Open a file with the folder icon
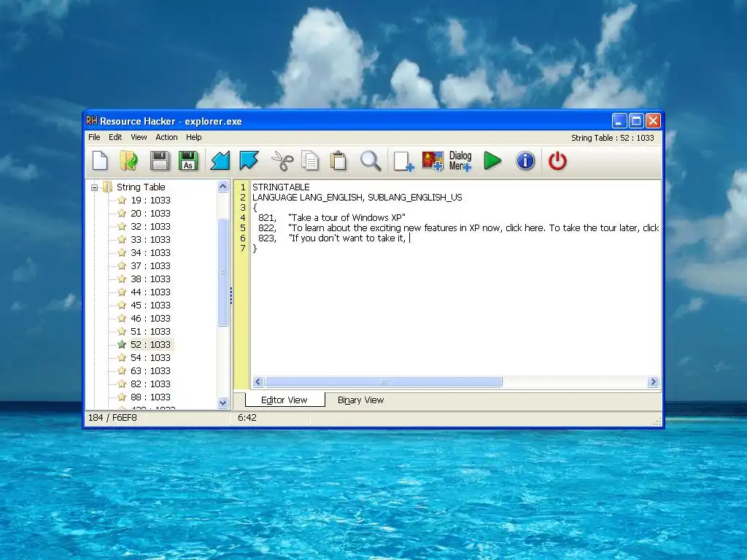 click(128, 160)
